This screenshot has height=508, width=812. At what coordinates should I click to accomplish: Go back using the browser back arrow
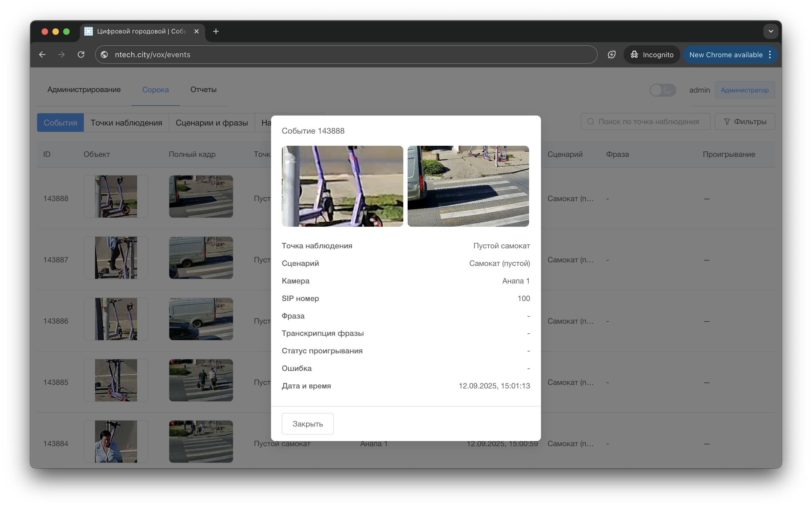point(42,55)
